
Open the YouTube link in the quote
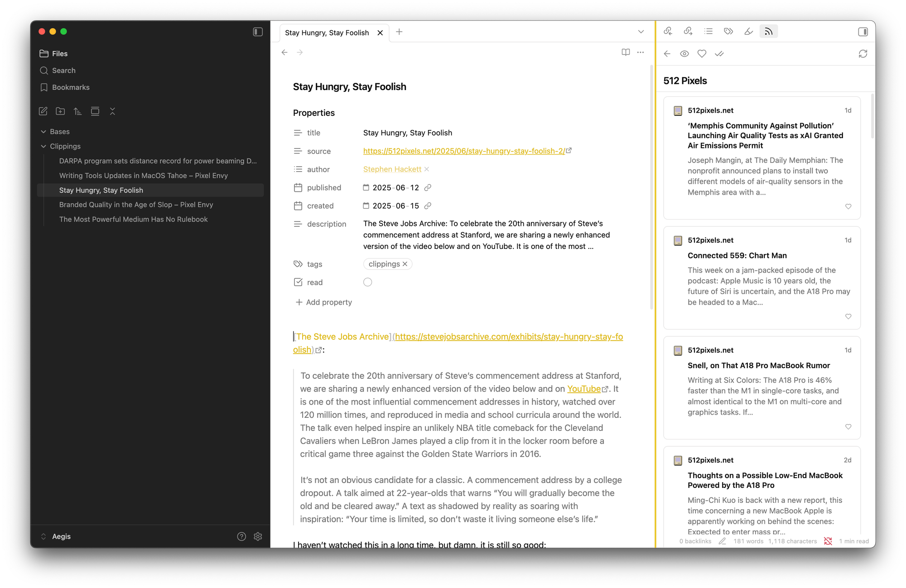pos(584,388)
